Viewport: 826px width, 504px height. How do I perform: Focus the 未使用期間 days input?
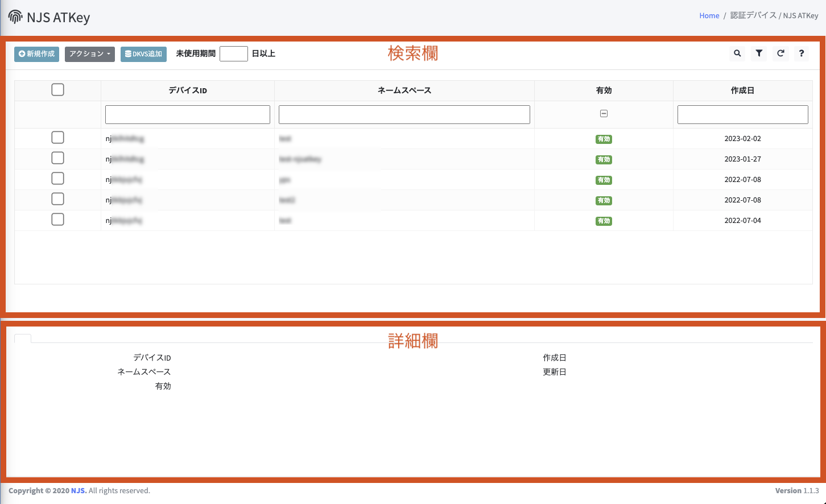234,53
